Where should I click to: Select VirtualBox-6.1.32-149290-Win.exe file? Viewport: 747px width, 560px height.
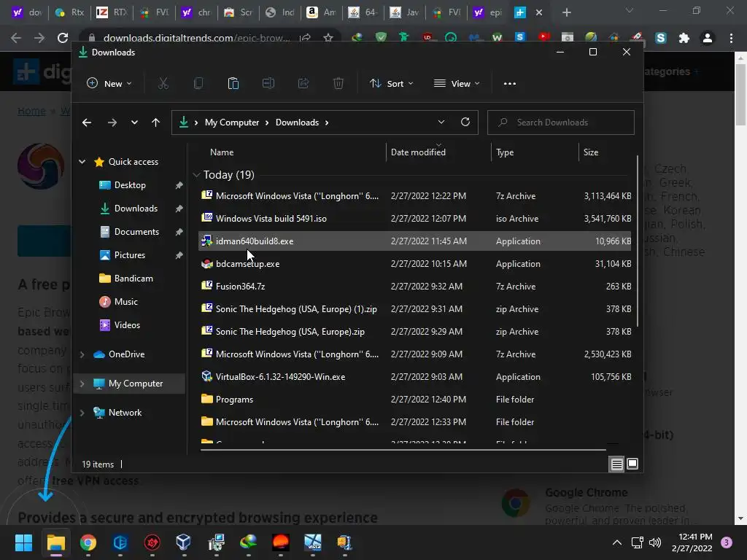click(x=415, y=377)
